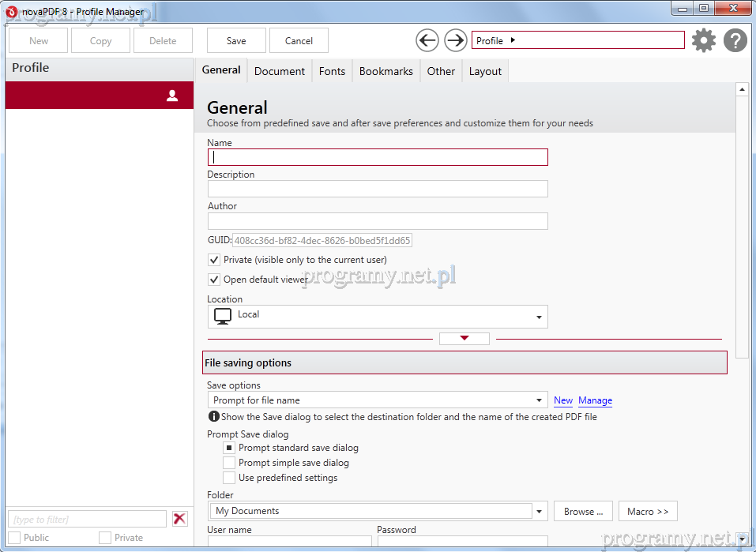Open the Bookmarks tab
This screenshot has width=756, height=552.
(x=386, y=71)
